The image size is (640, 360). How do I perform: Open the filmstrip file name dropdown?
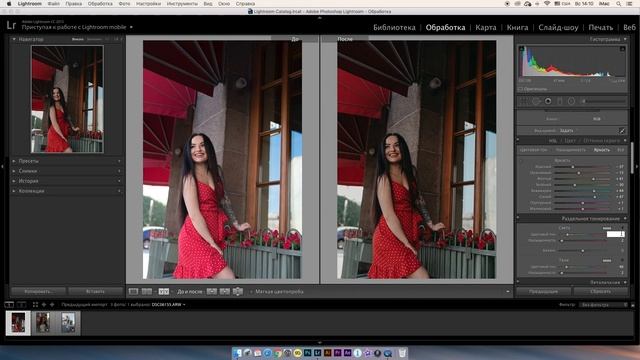point(169,304)
